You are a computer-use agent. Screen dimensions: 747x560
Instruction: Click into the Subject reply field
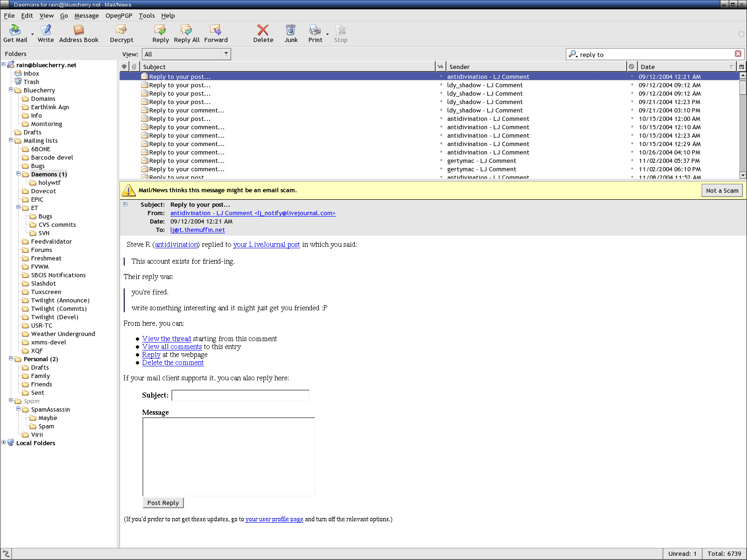pos(240,395)
